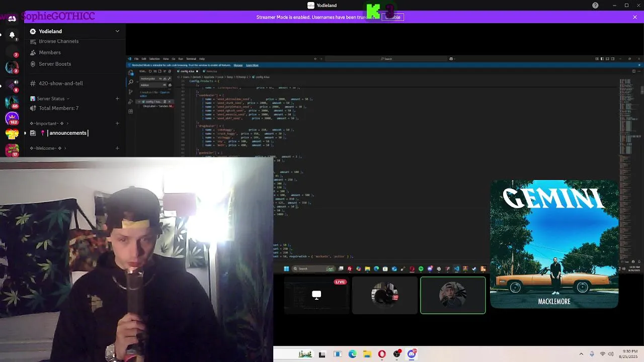Select server icon with badge 17
The width and height of the screenshot is (644, 362).
[12, 150]
